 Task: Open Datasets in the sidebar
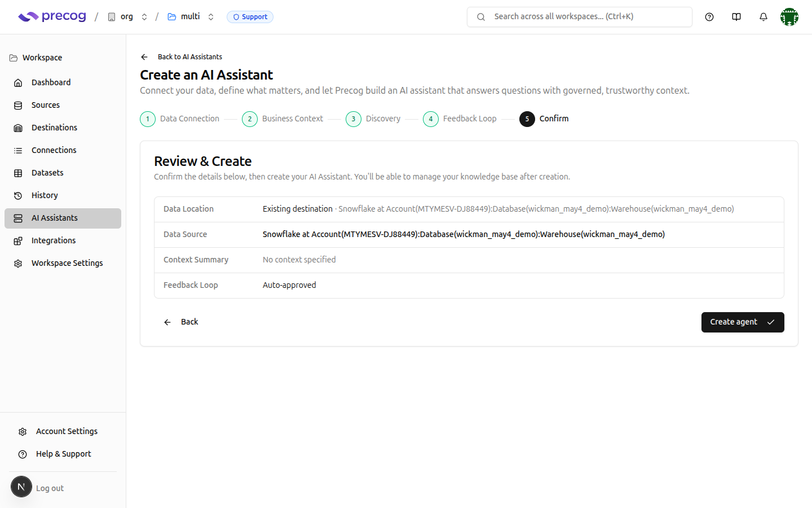[63, 173]
